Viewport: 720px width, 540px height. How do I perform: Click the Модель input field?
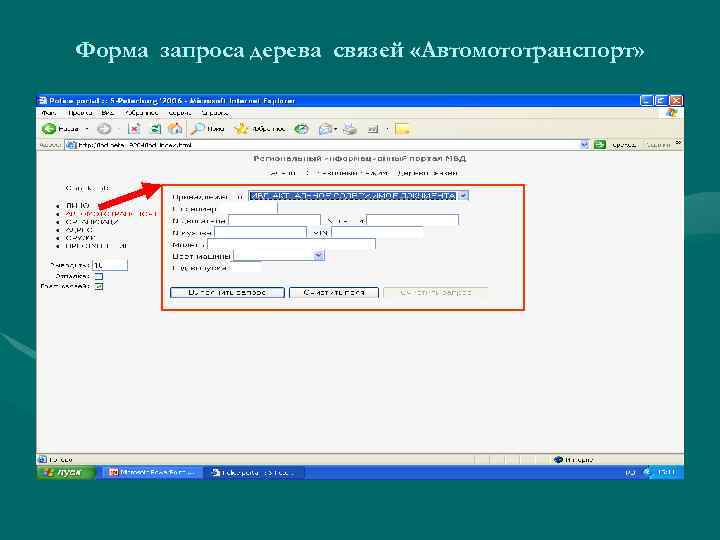point(292,244)
